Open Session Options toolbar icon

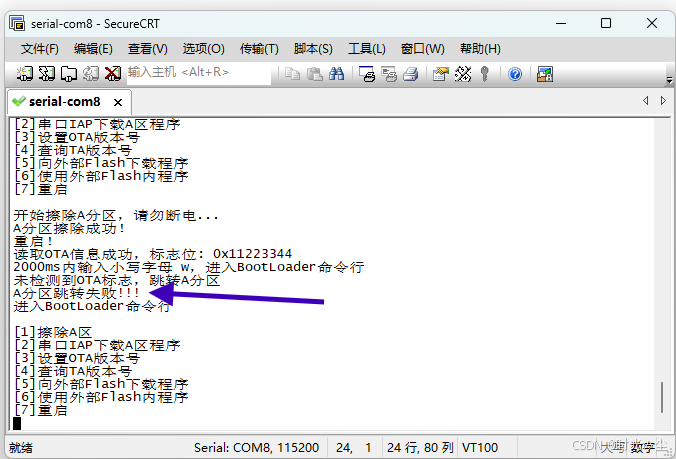[441, 74]
